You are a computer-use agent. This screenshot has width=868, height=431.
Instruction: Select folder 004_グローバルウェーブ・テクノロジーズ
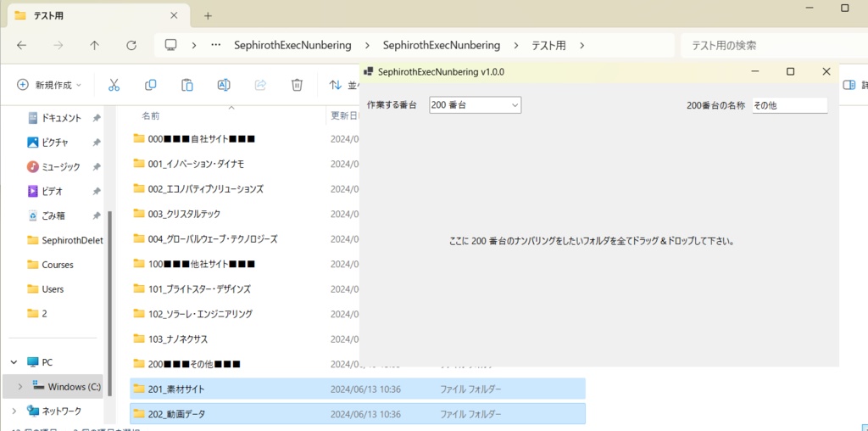(x=205, y=239)
